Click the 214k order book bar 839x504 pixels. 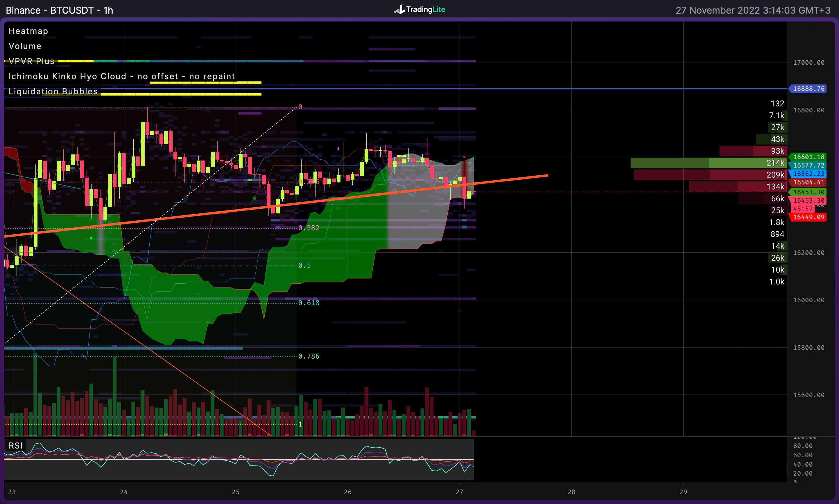[x=709, y=163]
